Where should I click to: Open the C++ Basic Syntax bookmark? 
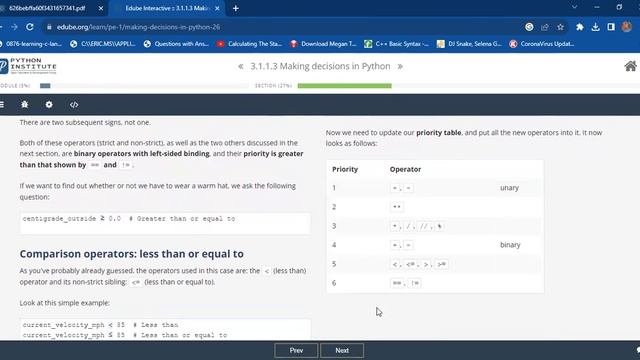397,44
